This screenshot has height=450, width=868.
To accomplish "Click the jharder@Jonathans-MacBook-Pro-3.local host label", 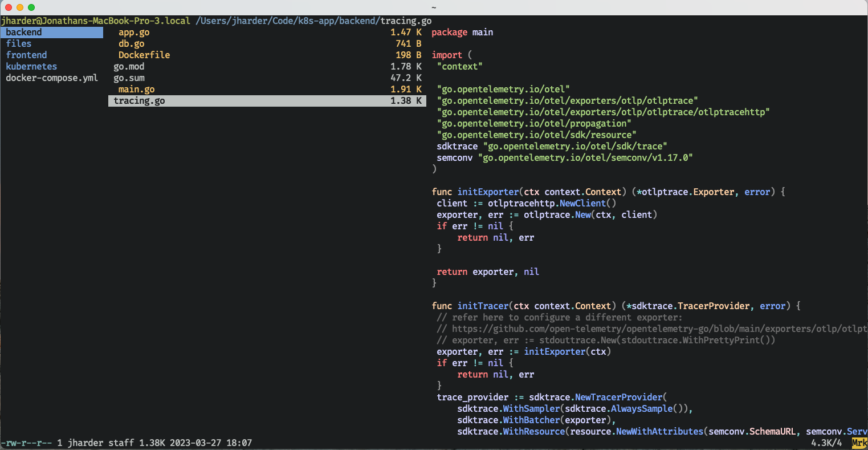I will tap(96, 21).
